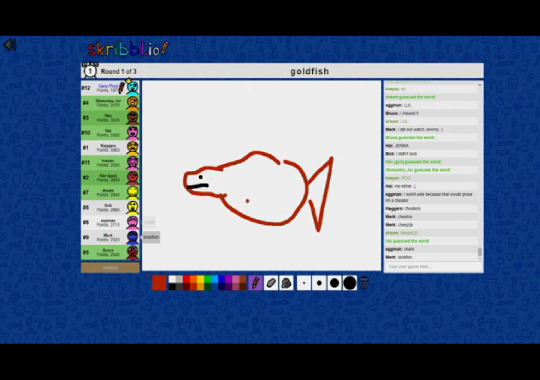The width and height of the screenshot is (540, 380).
Task: Focus the "Type your guess here" input
Action: (x=433, y=267)
